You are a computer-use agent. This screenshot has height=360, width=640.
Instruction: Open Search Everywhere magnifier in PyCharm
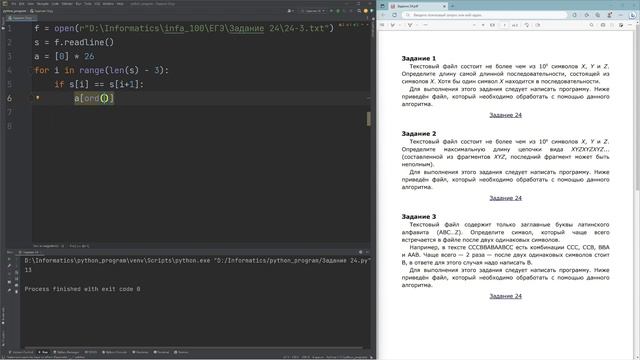pos(359,11)
